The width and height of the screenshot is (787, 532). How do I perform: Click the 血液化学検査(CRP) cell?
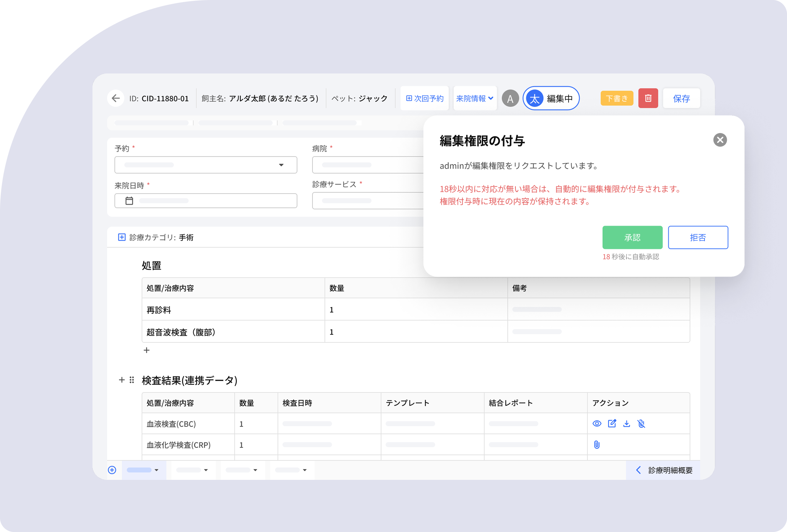188,444
